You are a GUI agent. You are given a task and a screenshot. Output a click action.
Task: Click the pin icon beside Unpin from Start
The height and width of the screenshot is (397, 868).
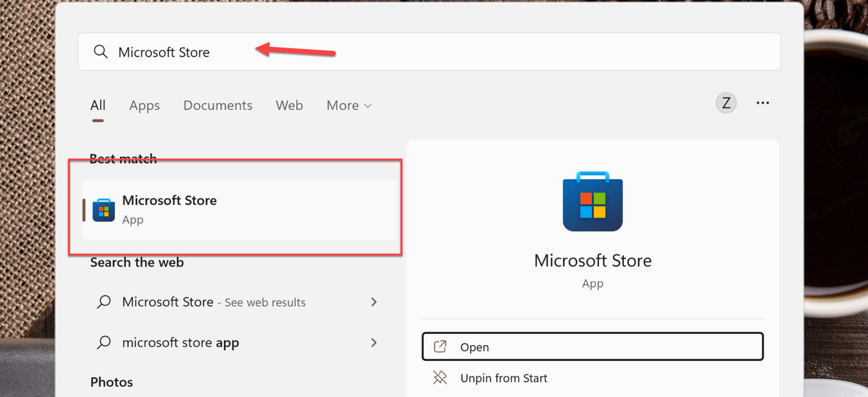pos(440,378)
